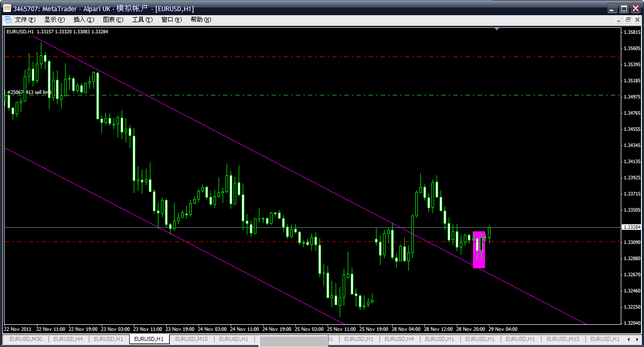Click the MetaTrader application icon in title bar
The width and height of the screenshot is (644, 347).
7,9
